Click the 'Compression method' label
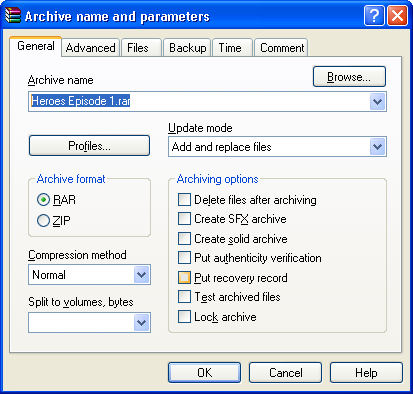413x394 pixels. tap(77, 255)
